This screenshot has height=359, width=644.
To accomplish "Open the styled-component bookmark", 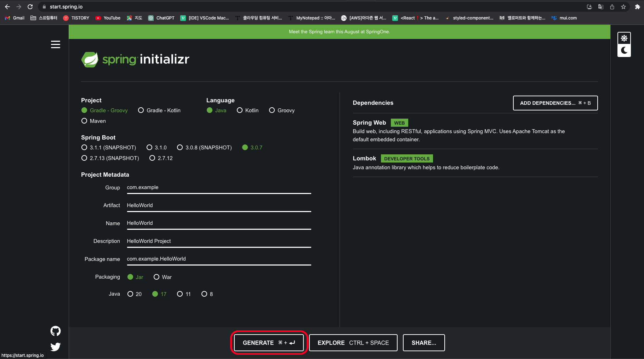I will [x=469, y=18].
